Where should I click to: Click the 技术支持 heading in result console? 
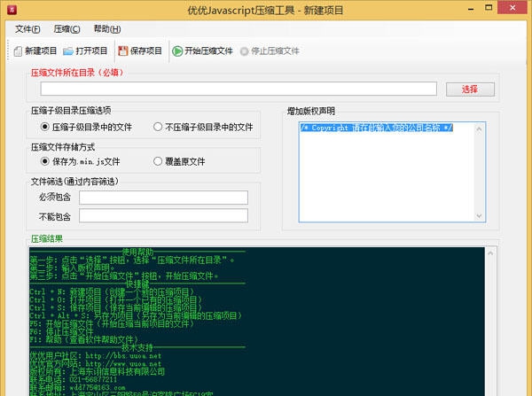click(137, 347)
